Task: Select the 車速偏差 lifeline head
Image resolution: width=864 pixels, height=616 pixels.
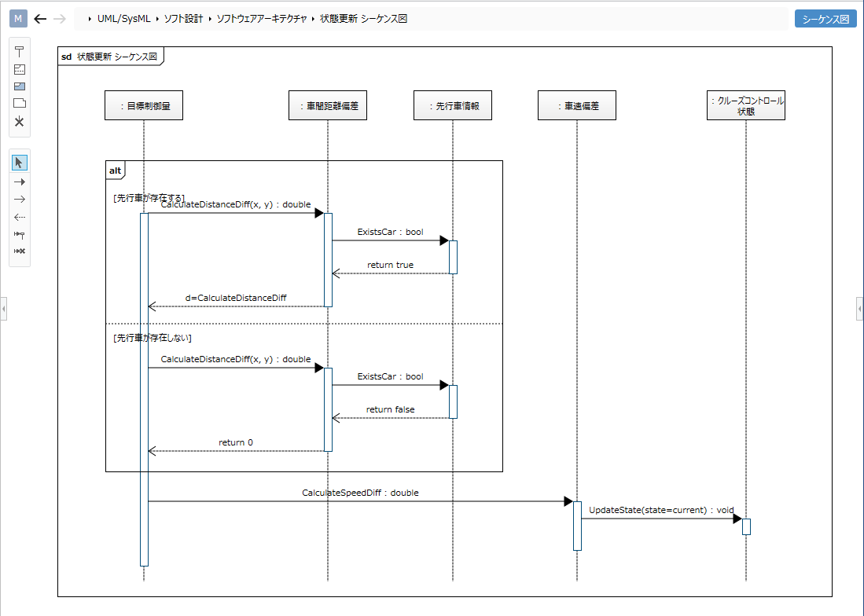Action: [x=577, y=106]
